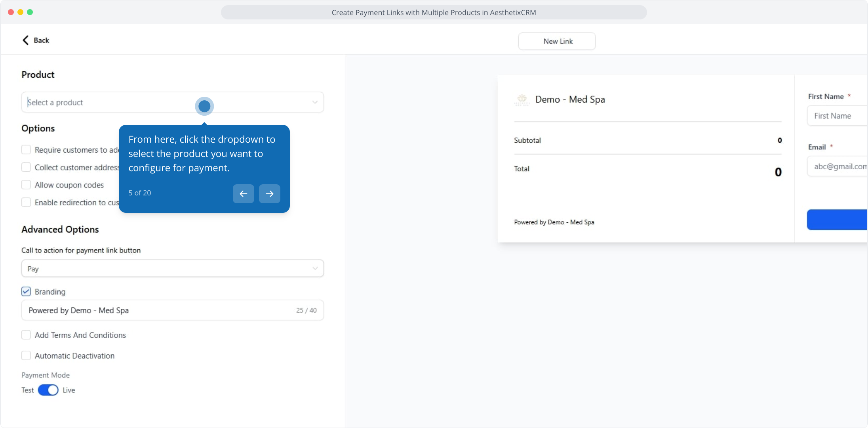Open the Select a product dropdown
868x428 pixels.
click(111, 102)
